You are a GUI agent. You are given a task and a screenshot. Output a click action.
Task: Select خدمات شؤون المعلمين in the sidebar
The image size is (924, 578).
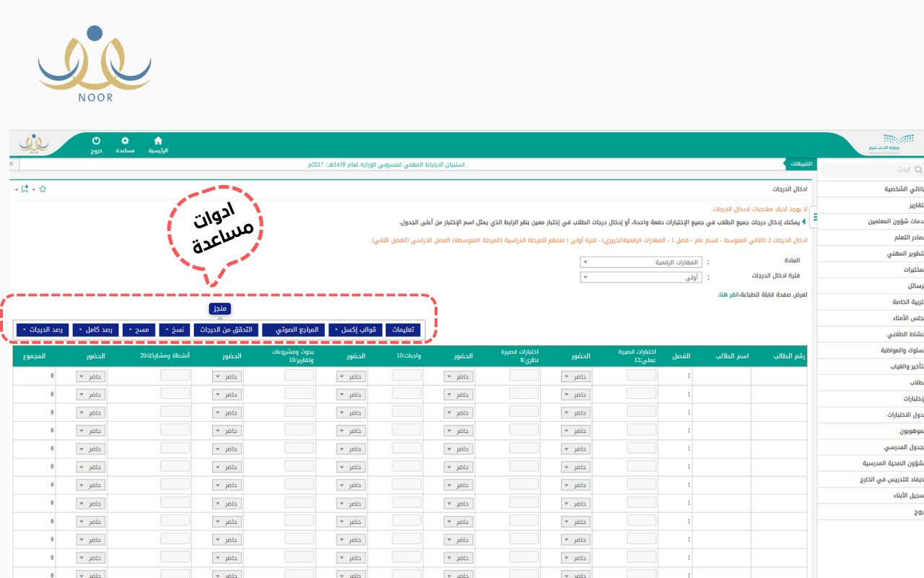point(894,222)
